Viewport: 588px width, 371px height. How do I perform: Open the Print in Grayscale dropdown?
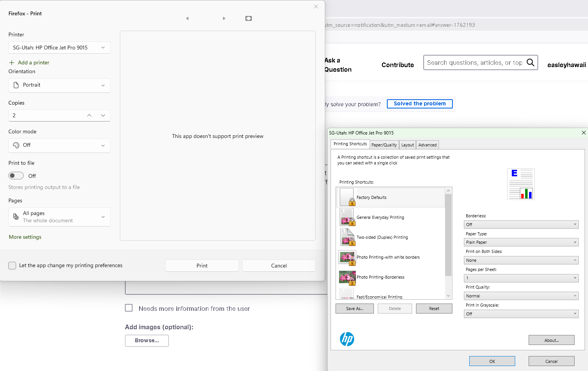click(x=521, y=314)
